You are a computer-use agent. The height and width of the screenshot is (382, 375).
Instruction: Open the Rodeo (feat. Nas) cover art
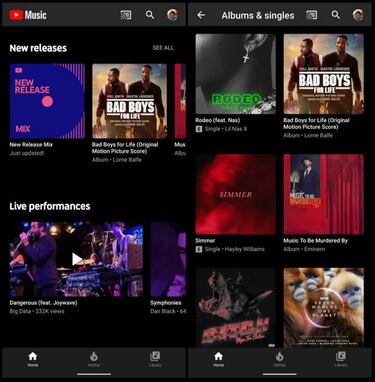[x=236, y=74]
